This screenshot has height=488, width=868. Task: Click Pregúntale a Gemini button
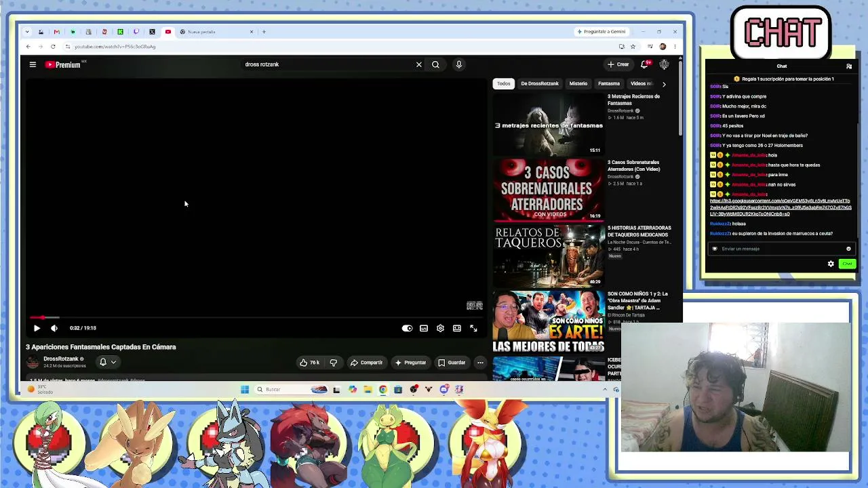[x=601, y=32]
